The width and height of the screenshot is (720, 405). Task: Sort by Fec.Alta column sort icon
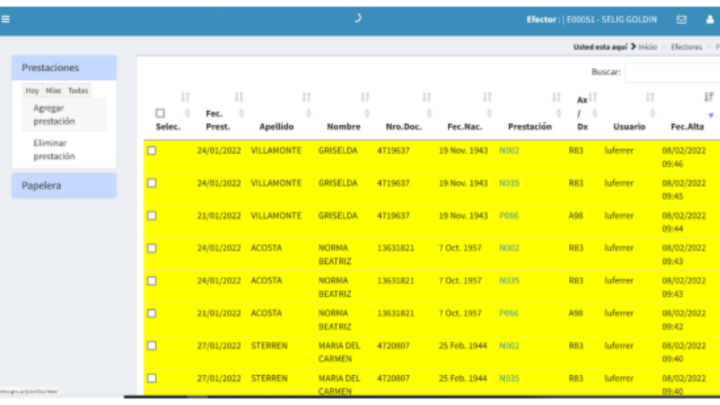tap(709, 97)
